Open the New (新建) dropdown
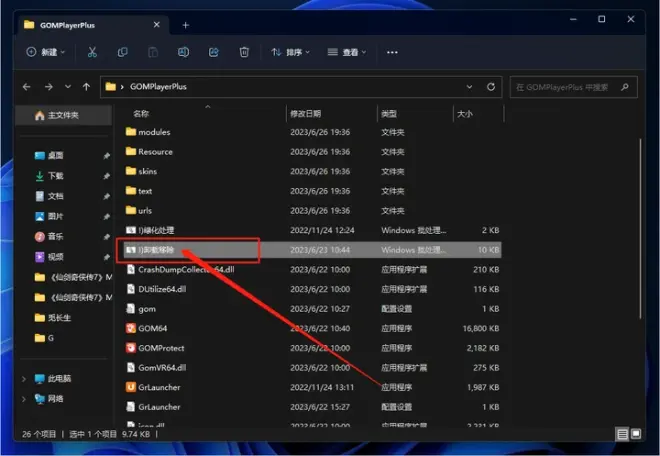 point(45,52)
